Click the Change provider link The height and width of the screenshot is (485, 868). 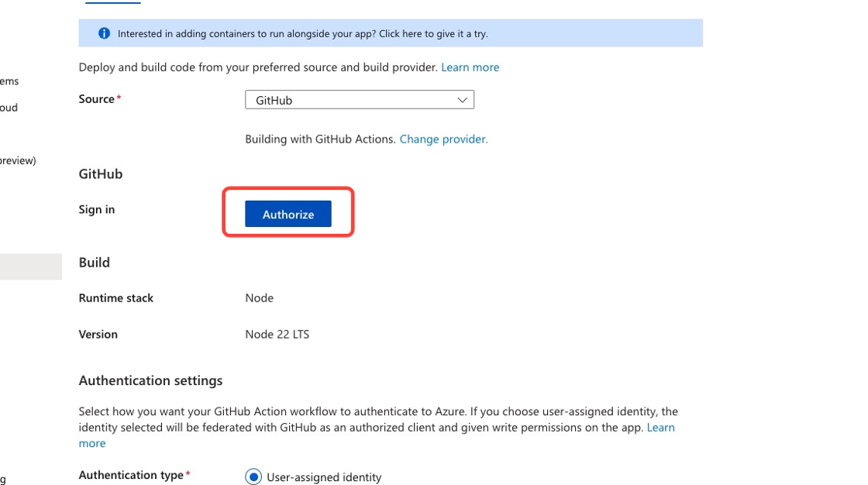(443, 139)
